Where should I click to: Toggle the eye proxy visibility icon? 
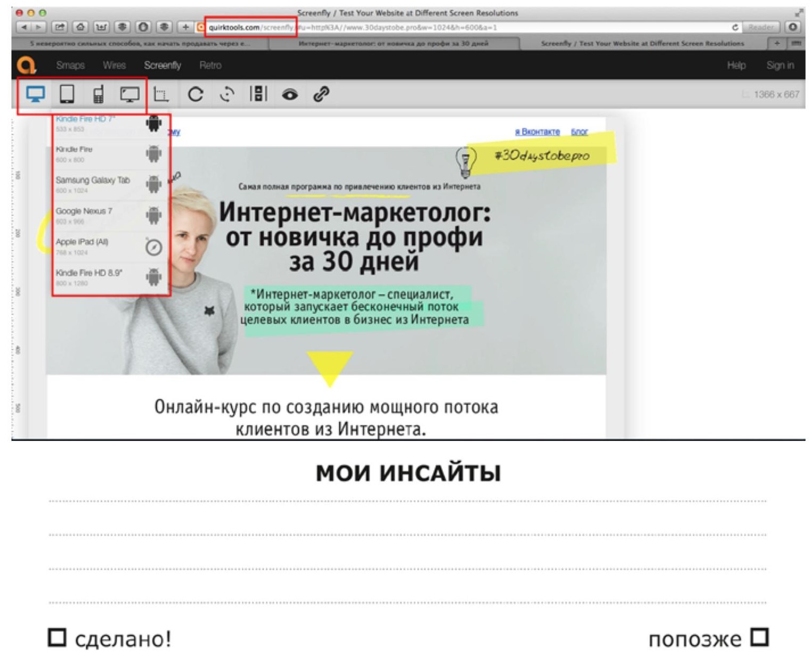[x=290, y=94]
